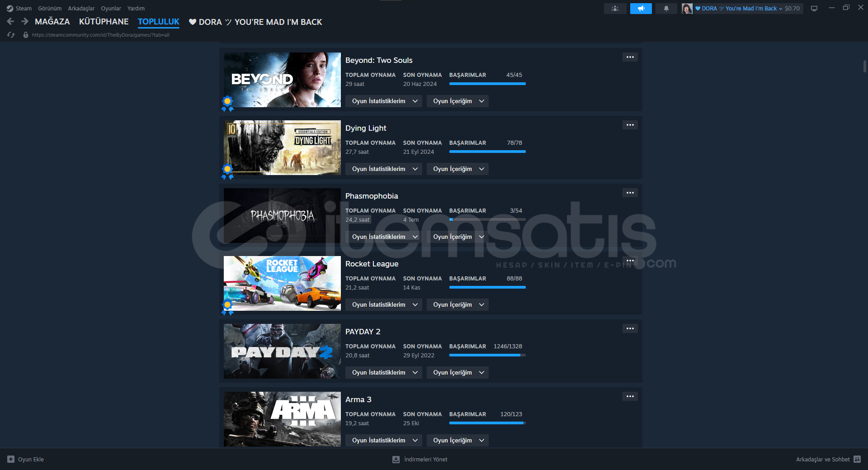Click the Rocket League cover thumbnail

282,283
